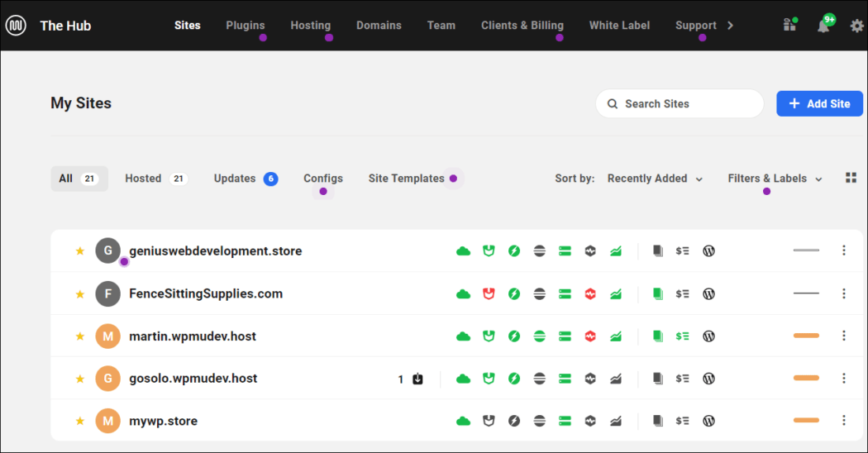Screen dimensions: 868x453
Task: Click uptime hexagon icon for mywp.store
Action: (590, 421)
